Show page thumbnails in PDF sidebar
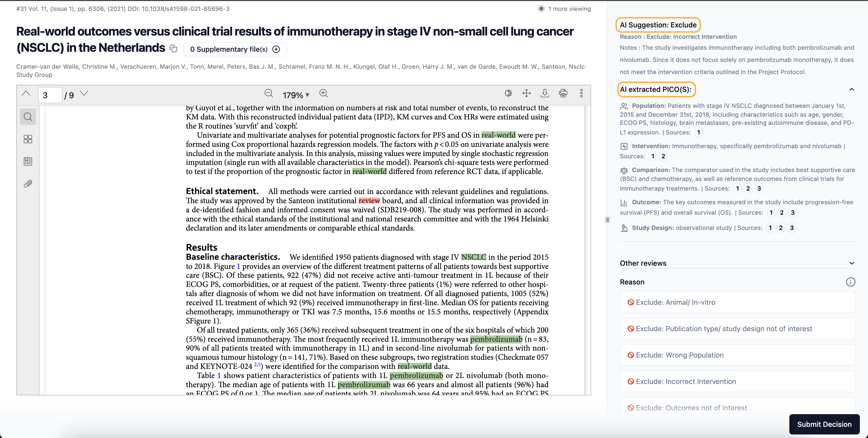 [x=28, y=139]
